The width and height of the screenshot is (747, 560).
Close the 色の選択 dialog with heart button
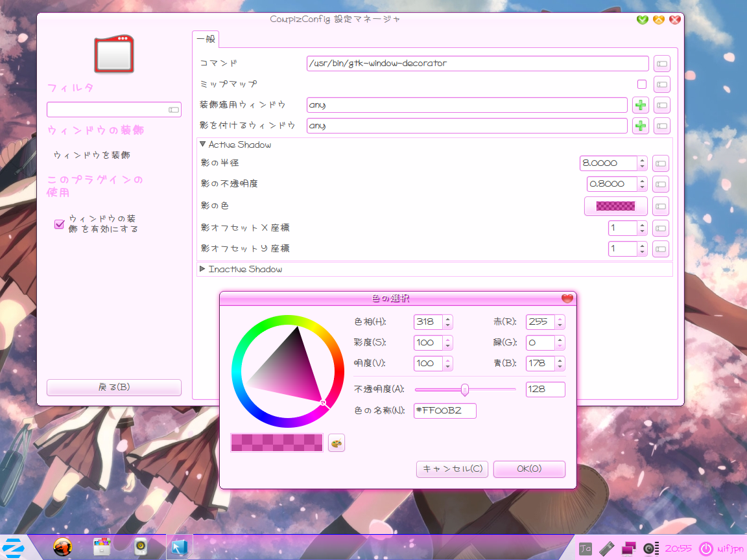click(567, 298)
